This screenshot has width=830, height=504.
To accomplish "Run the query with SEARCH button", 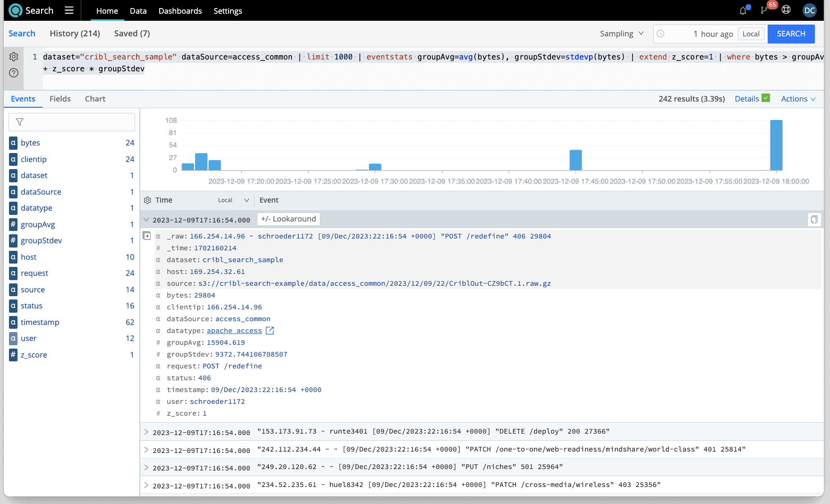I will pos(791,34).
